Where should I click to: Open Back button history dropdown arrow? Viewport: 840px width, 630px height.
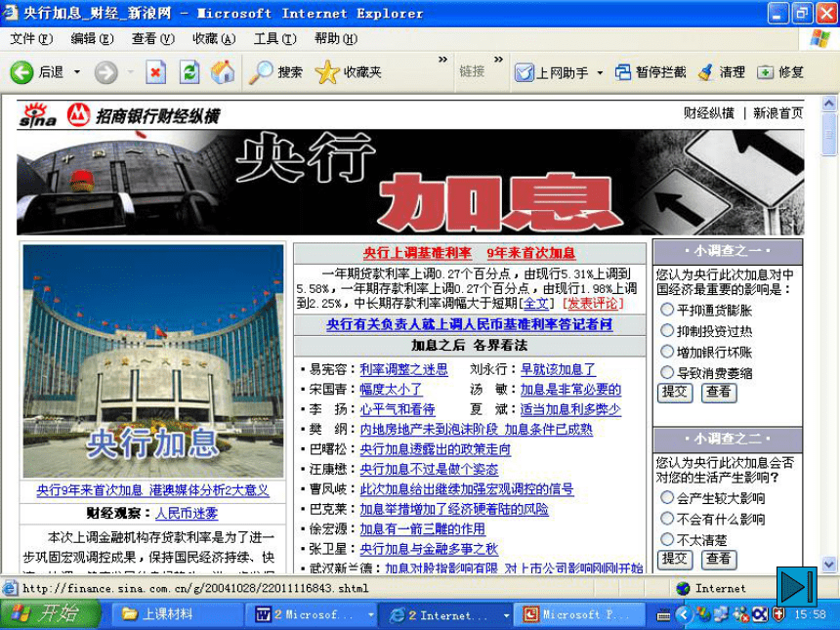coord(77,71)
